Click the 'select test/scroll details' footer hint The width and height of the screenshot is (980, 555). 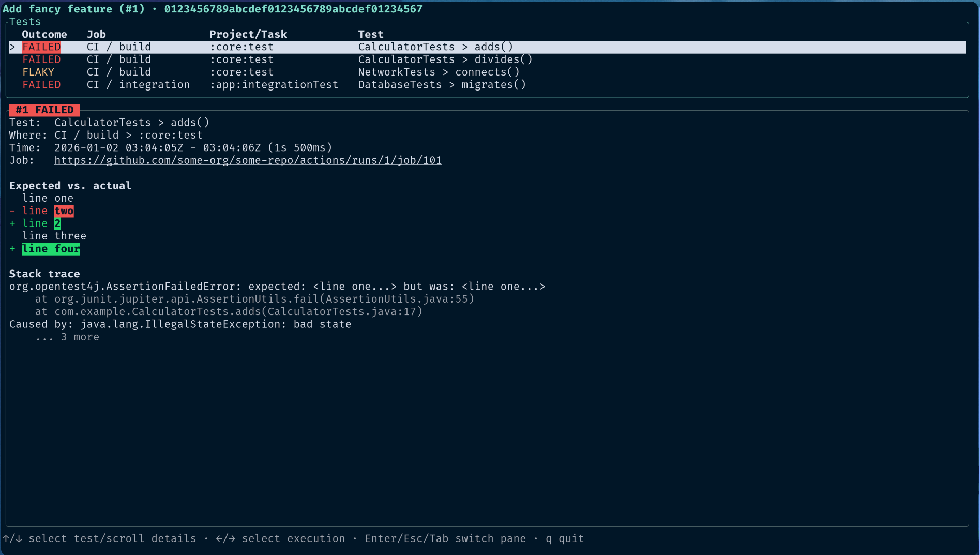pyautogui.click(x=99, y=539)
